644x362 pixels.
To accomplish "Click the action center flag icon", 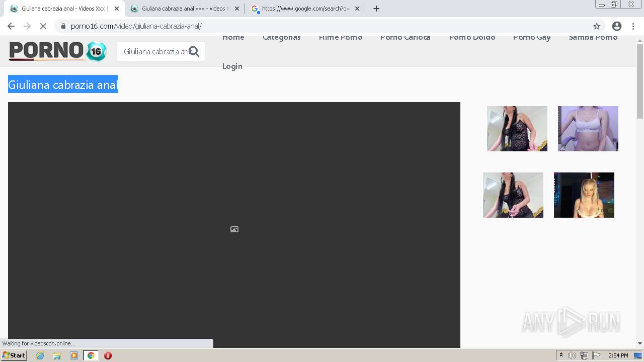I will (596, 355).
